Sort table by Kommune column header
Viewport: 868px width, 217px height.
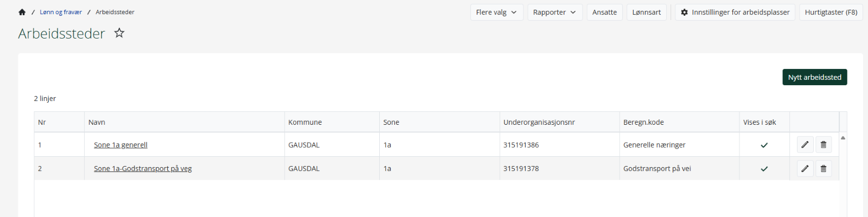click(305, 122)
